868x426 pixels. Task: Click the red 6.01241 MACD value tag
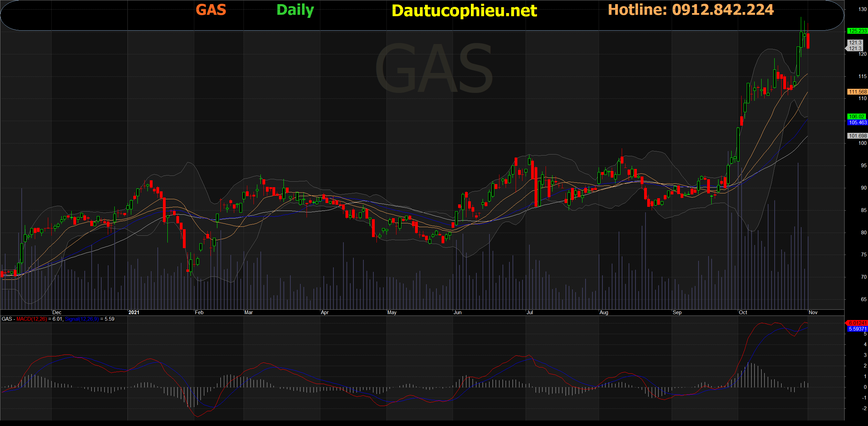click(x=857, y=323)
